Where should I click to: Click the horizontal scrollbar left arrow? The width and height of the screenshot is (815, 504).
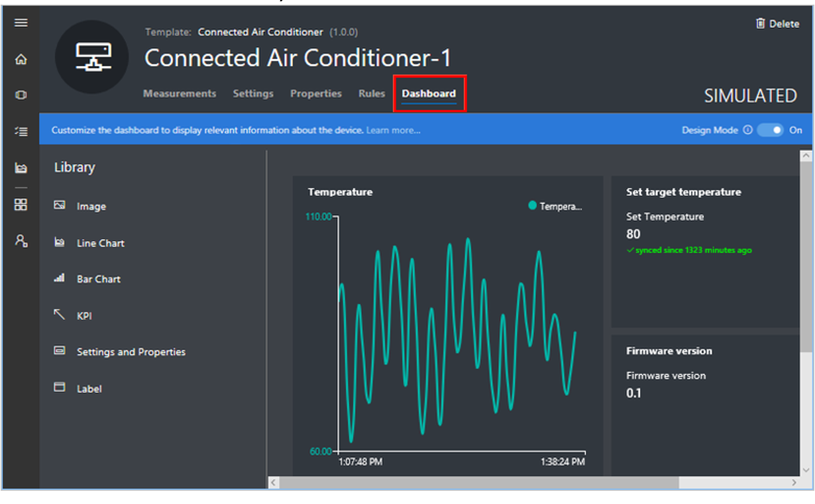coord(274,482)
